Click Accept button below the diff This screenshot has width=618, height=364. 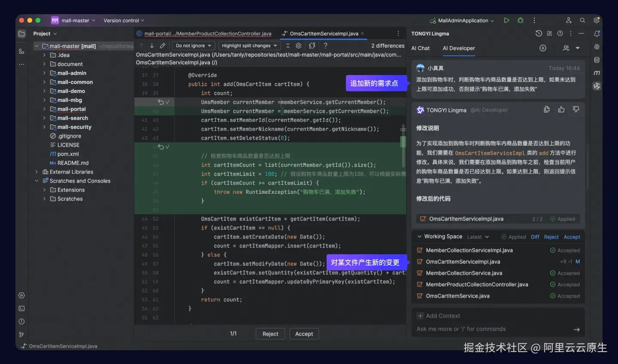click(304, 334)
